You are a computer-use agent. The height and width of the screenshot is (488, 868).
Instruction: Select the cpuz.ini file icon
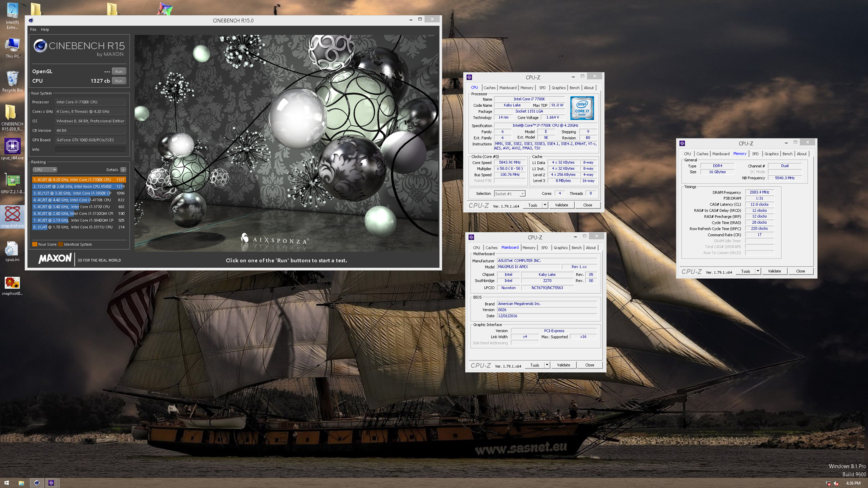(x=12, y=252)
